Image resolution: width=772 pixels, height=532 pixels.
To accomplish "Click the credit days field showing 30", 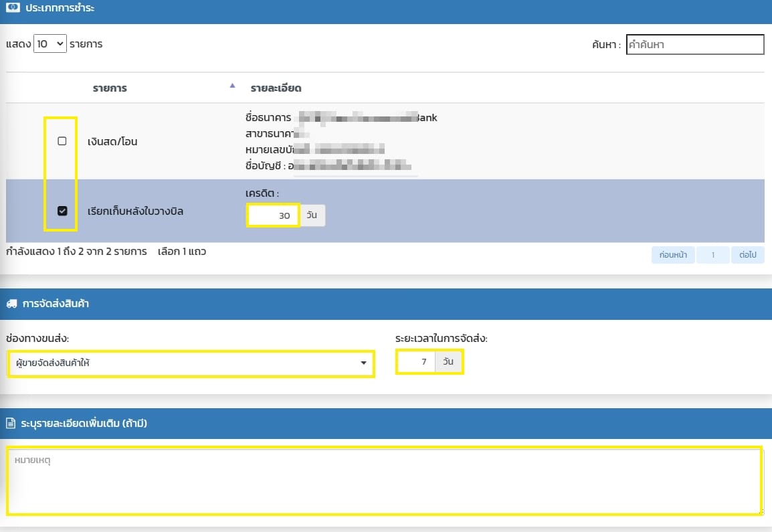I will click(273, 215).
